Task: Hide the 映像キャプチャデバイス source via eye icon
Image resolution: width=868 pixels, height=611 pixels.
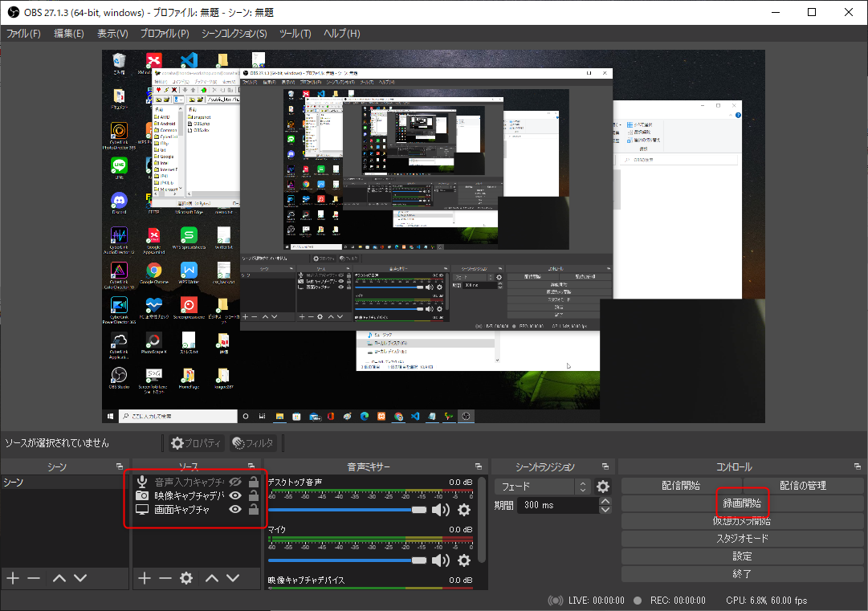Action: pos(235,495)
